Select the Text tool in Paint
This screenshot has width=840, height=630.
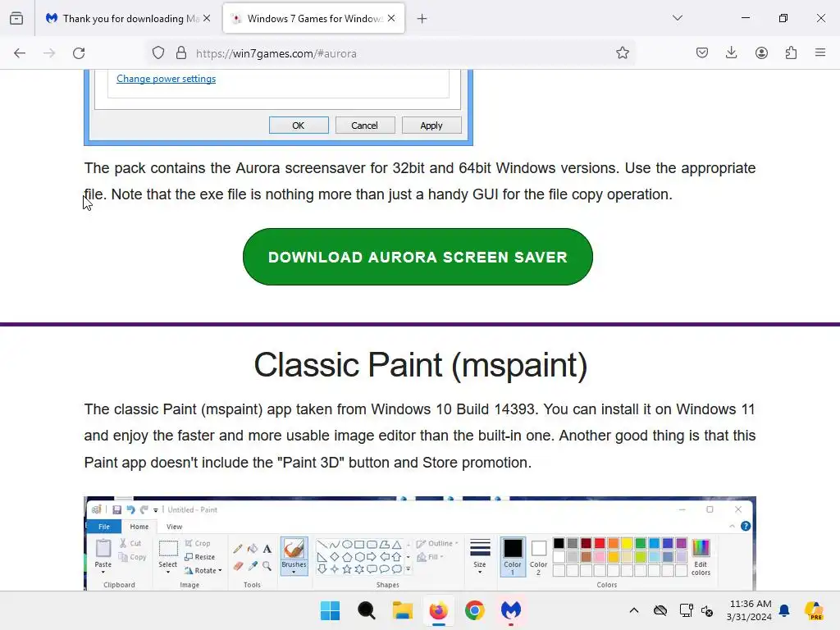click(x=267, y=549)
